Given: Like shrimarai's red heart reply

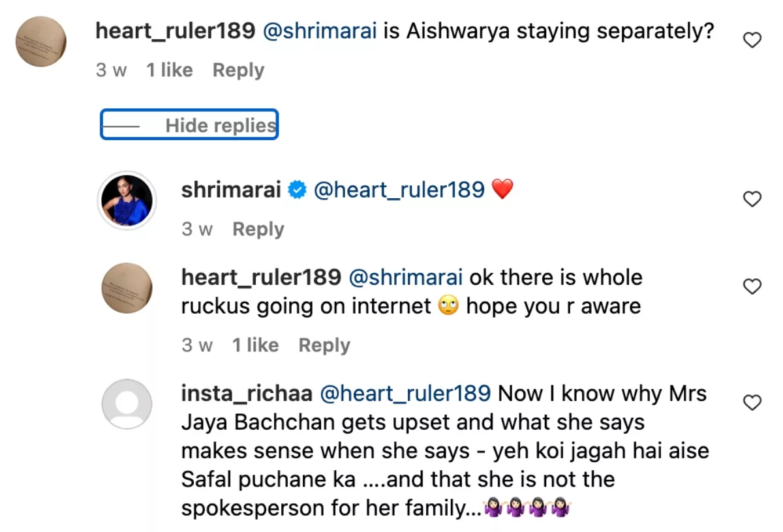Looking at the screenshot, I should tap(752, 199).
